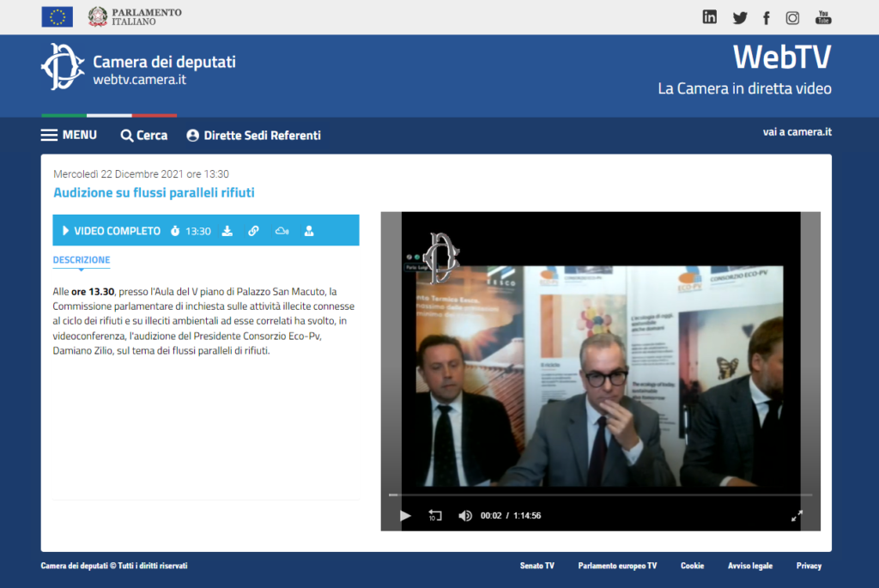Enter fullscreen mode in video player
Image resolution: width=879 pixels, height=588 pixels.
tap(797, 516)
